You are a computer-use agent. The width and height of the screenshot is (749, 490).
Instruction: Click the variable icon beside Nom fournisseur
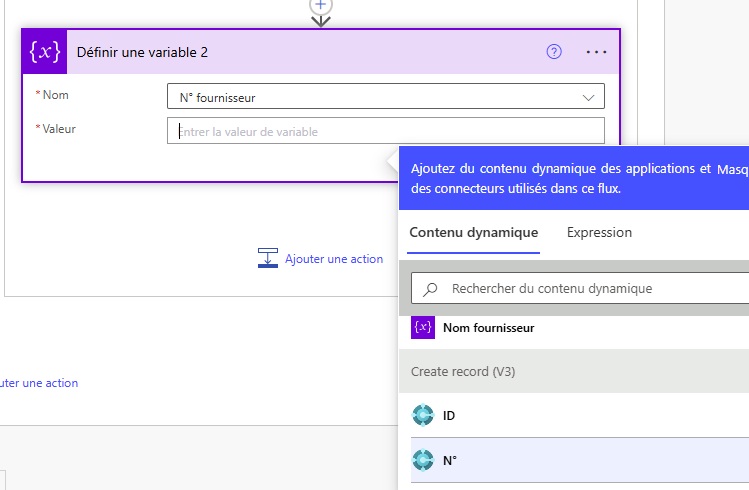coord(423,328)
